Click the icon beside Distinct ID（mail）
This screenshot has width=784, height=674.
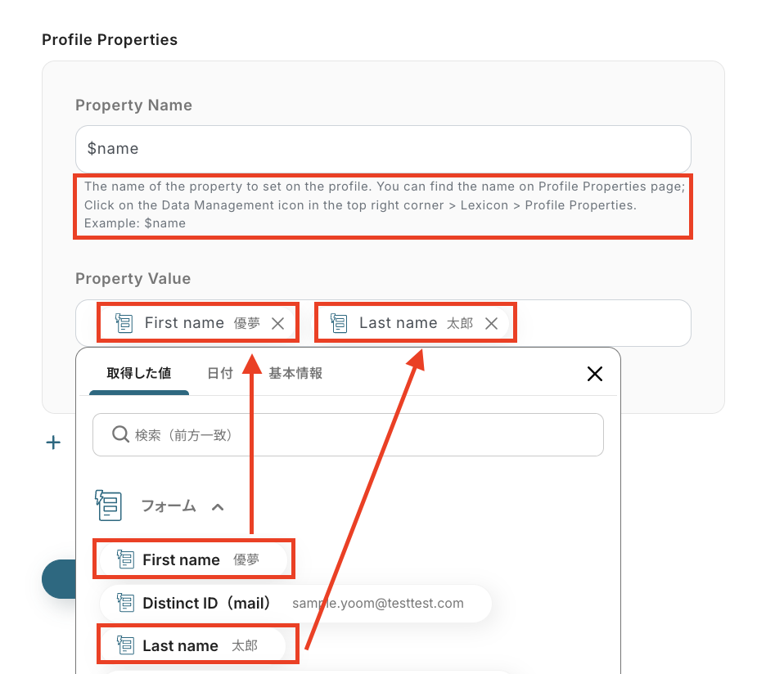125,603
